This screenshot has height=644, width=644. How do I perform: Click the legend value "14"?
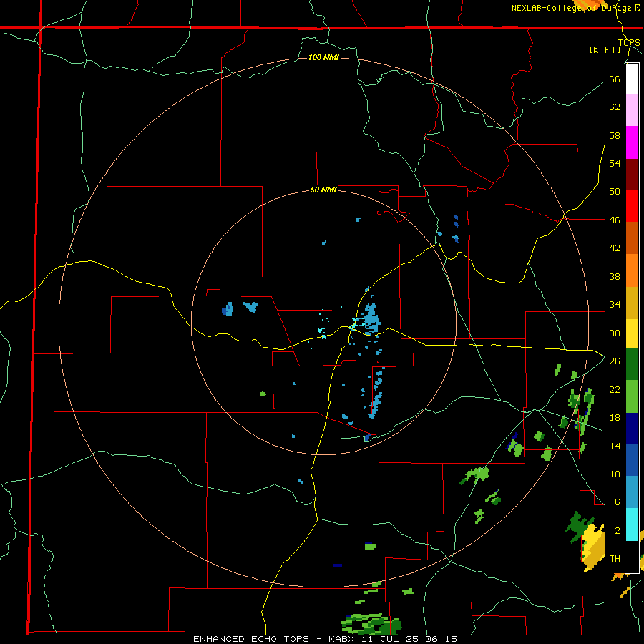point(615,446)
